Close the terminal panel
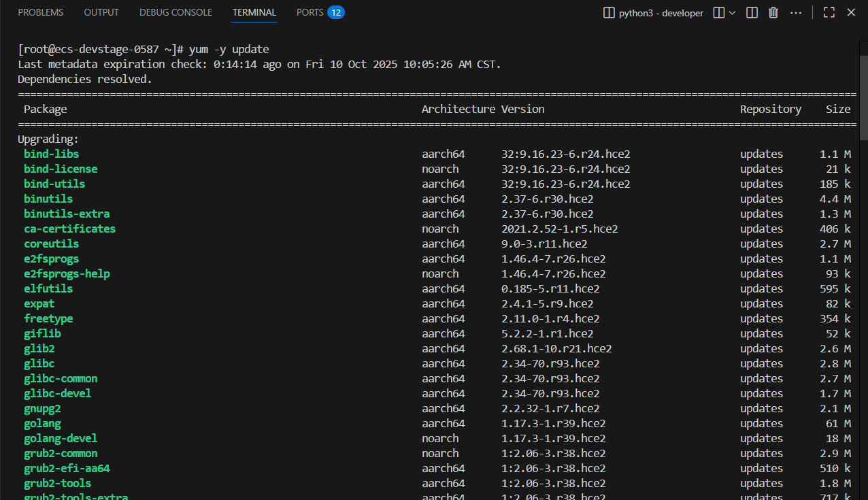Image resolution: width=868 pixels, height=500 pixels. [x=850, y=12]
